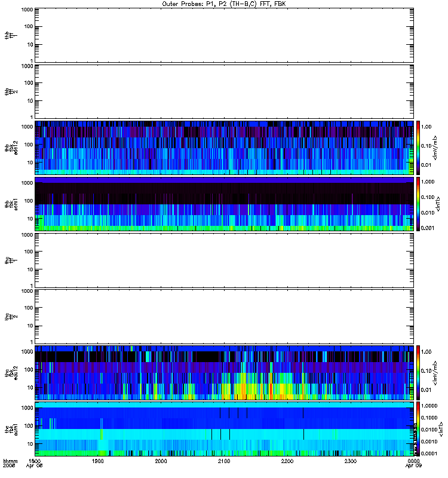Image resolution: width=448 pixels, height=478 pixels.
Task: Select the 0000 time axis label
Action: pos(413,461)
